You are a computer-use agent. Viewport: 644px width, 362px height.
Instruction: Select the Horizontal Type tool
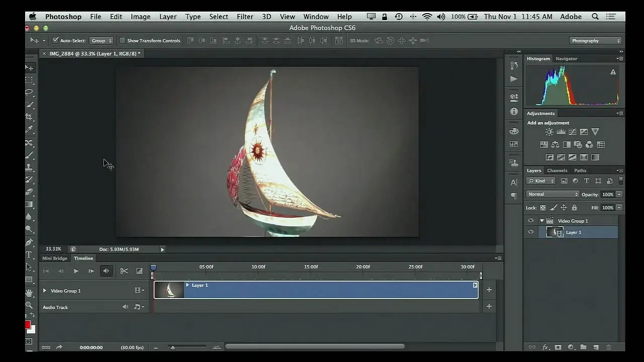[x=29, y=255]
